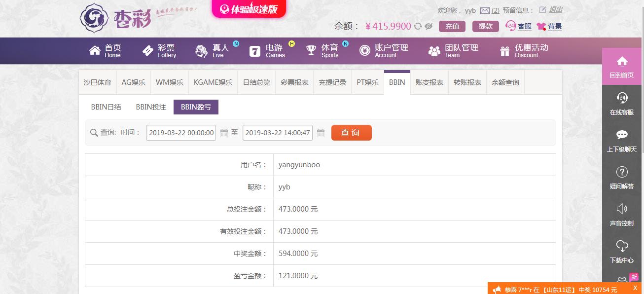Open 真人 Live menu
This screenshot has width=644, height=294.
pyautogui.click(x=213, y=51)
